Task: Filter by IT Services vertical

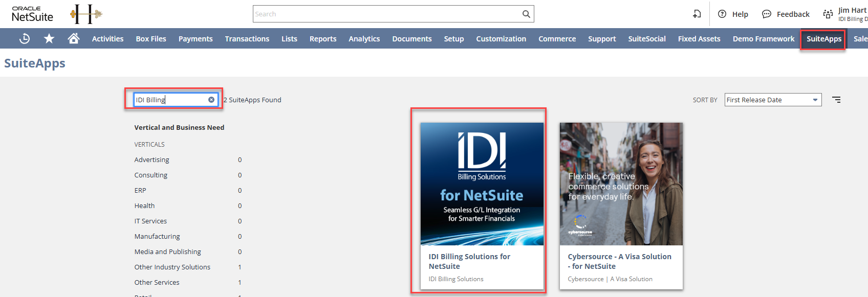Action: tap(150, 221)
